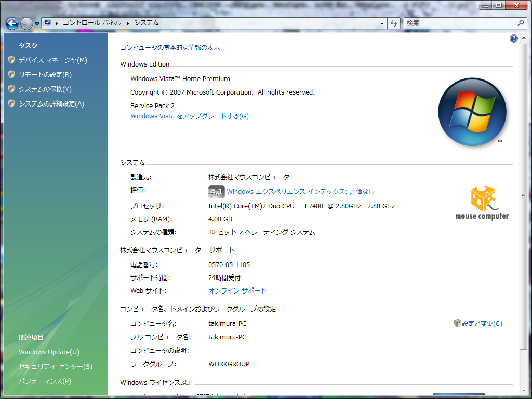This screenshot has height=399, width=532.
Task: Minimize the System window
Action: 486,5
